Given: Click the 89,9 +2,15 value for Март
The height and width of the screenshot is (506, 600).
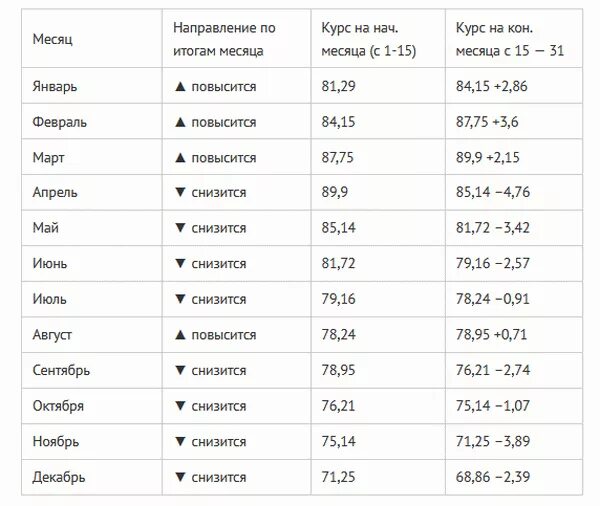Looking at the screenshot, I should pyautogui.click(x=488, y=157).
